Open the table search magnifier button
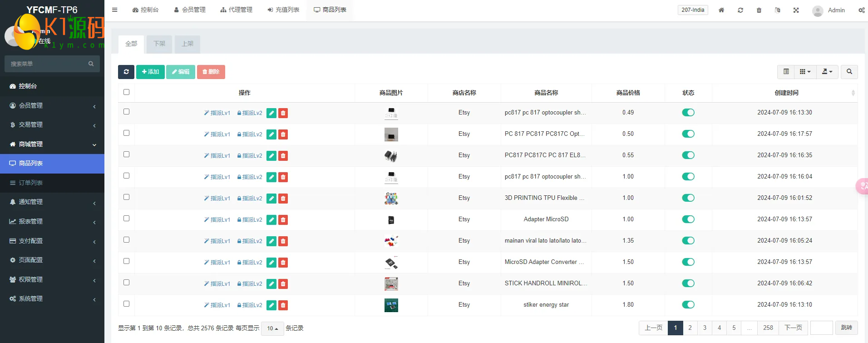The image size is (868, 343). pos(849,72)
